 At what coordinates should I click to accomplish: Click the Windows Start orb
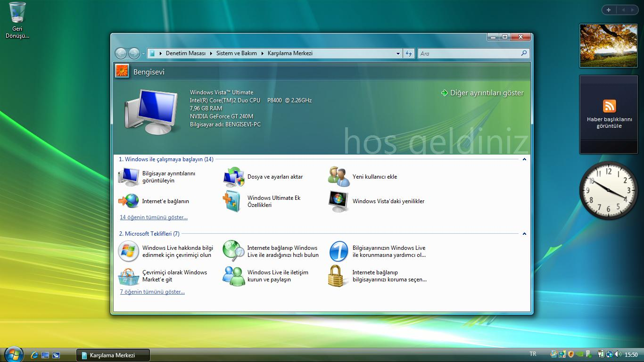click(x=13, y=354)
